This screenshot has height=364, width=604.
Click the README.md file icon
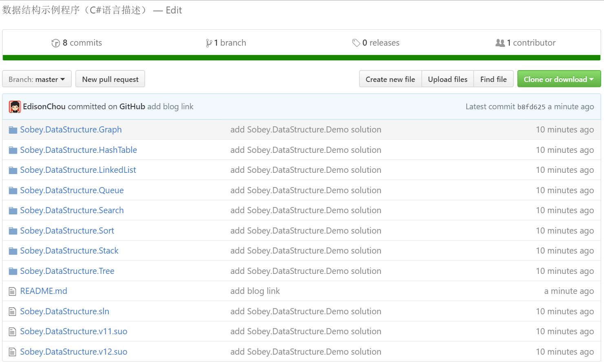[x=13, y=291]
